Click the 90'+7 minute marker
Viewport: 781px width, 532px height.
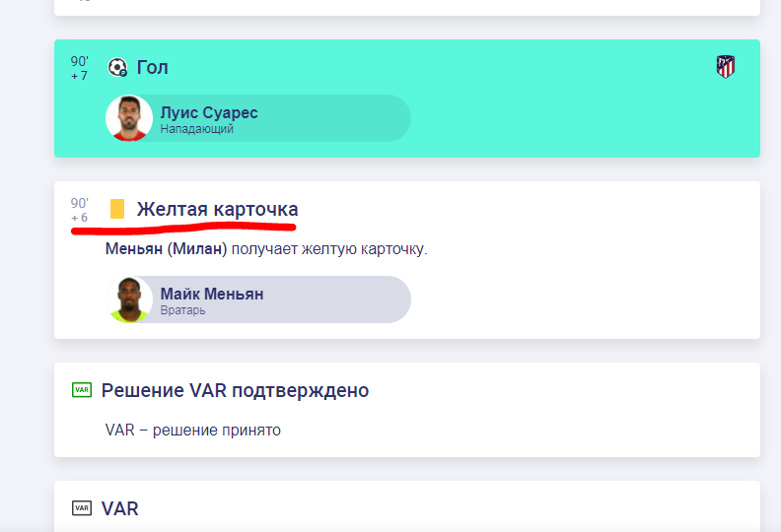[79, 68]
